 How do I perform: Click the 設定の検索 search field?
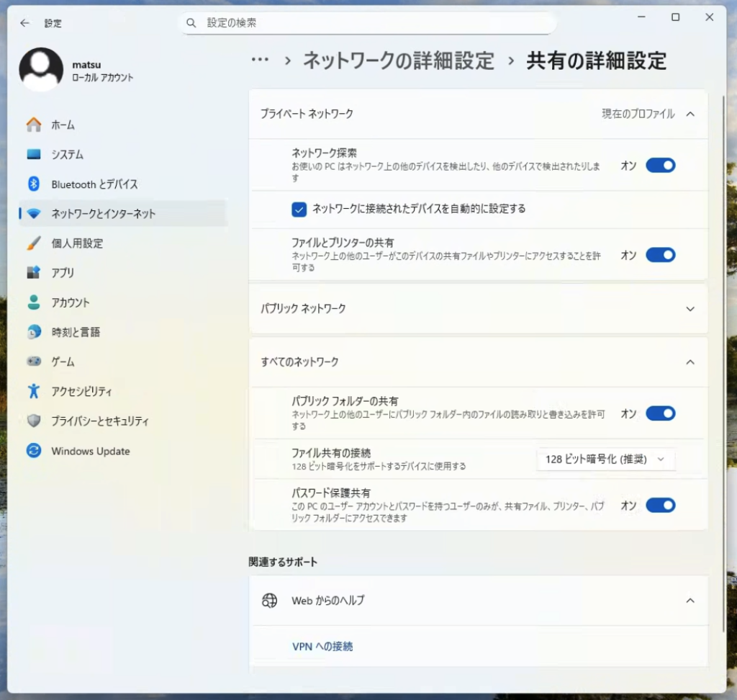click(x=367, y=23)
